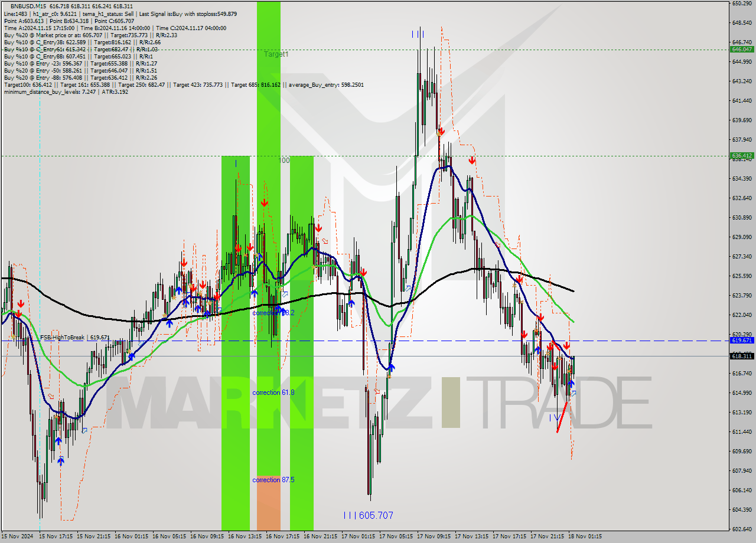756x543 pixels.
Task: Select the FSB-HighToBreak | 619.671 label
Action: 75,338
